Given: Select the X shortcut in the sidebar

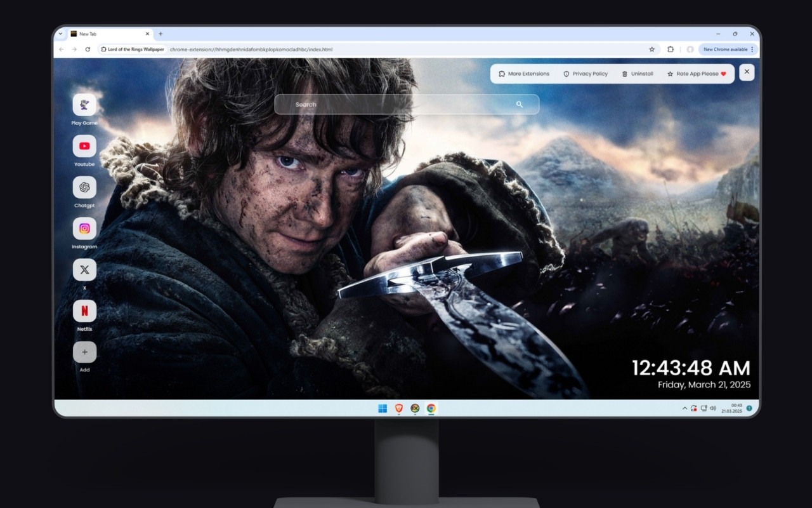Looking at the screenshot, I should click(x=84, y=269).
